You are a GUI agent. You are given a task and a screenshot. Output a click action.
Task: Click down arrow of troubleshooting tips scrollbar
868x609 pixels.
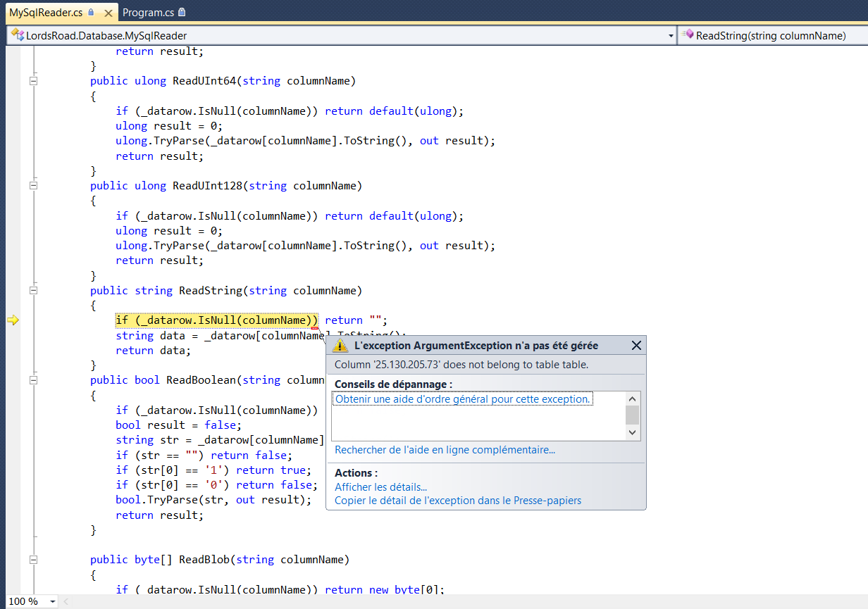632,432
